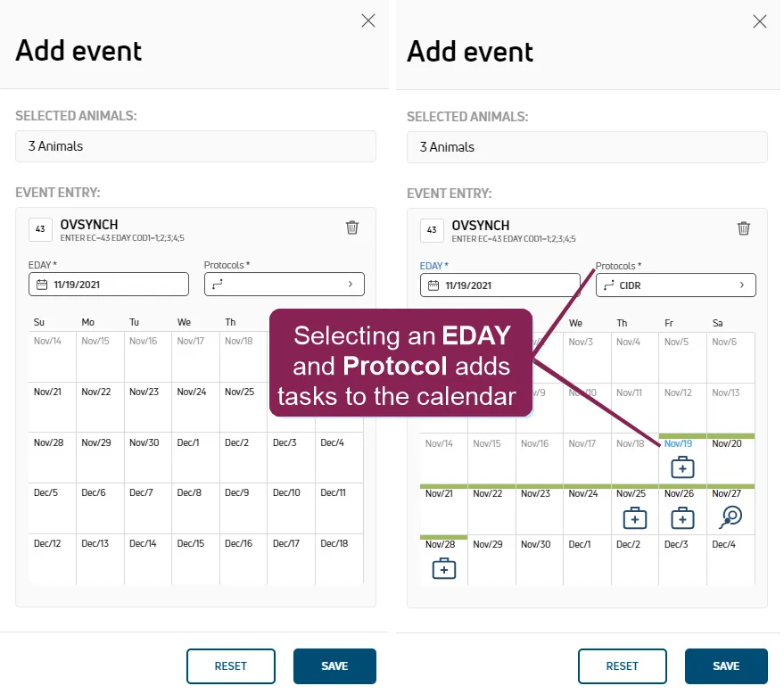Open CIDR Protocols dropdown
Screen dimensions: 784x694
675,285
